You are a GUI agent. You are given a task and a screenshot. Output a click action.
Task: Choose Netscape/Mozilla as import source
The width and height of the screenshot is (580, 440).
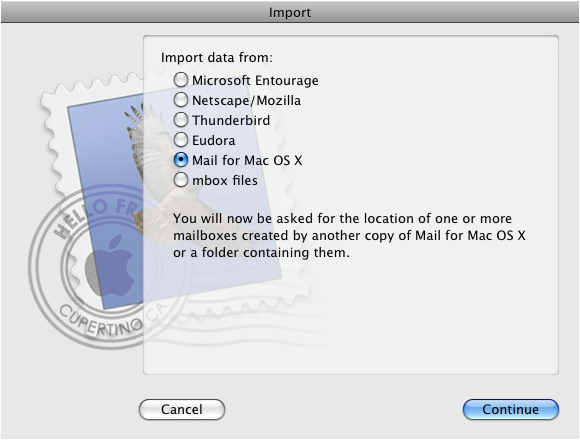point(181,100)
